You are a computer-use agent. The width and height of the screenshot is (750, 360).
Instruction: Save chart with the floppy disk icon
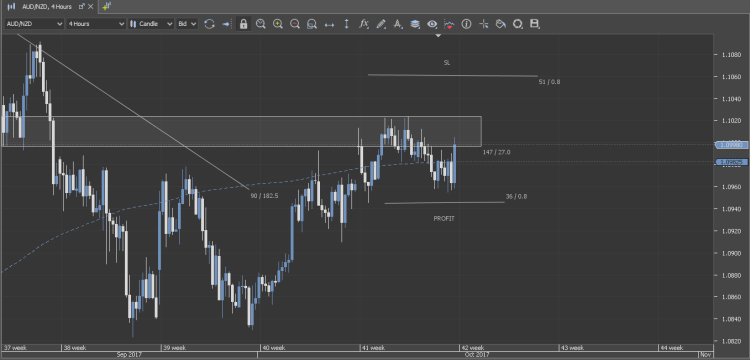pos(535,24)
